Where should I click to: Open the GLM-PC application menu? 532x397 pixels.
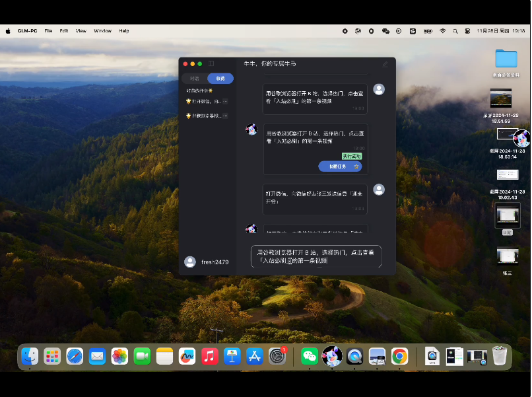(x=28, y=31)
